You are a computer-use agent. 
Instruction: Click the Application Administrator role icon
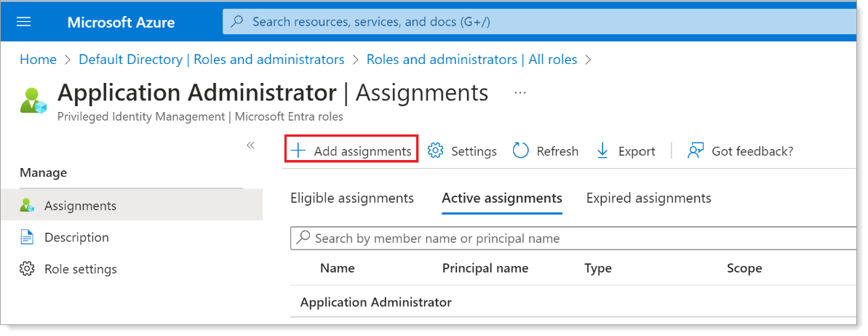click(33, 100)
